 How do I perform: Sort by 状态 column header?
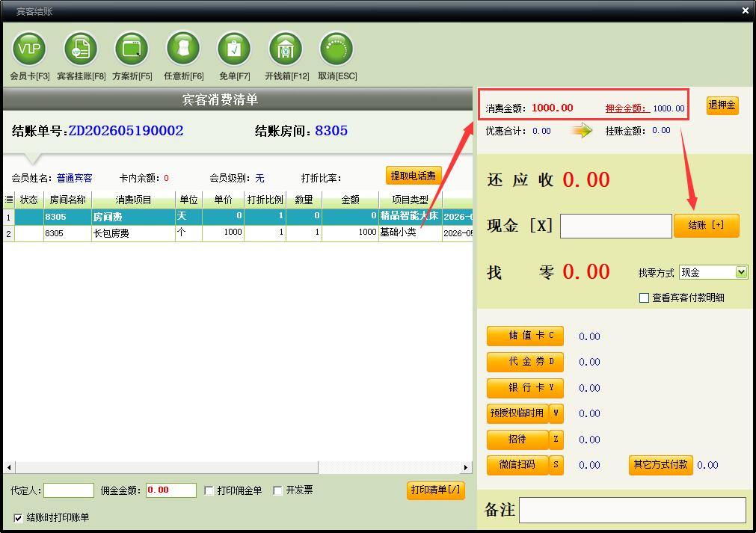pos(29,200)
